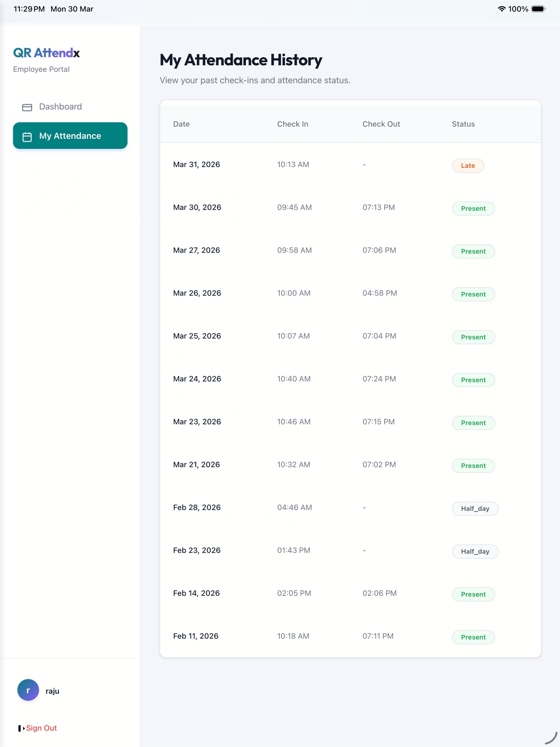Viewport: 560px width, 747px height.
Task: Click the Check In column header
Action: 293,124
